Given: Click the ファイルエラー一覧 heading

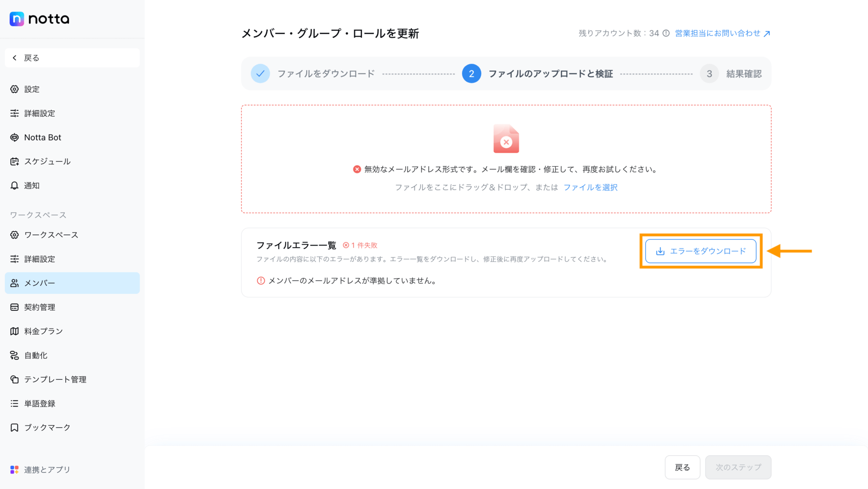Looking at the screenshot, I should click(296, 245).
